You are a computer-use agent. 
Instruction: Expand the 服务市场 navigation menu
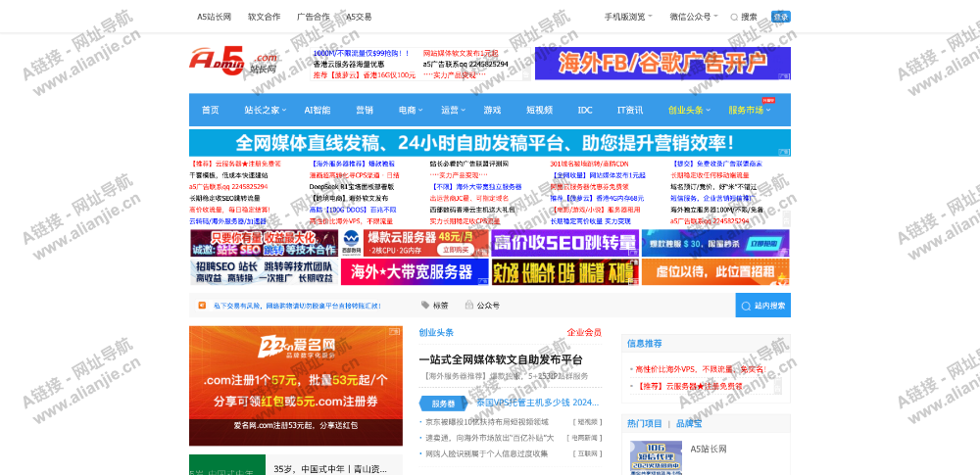[749, 110]
